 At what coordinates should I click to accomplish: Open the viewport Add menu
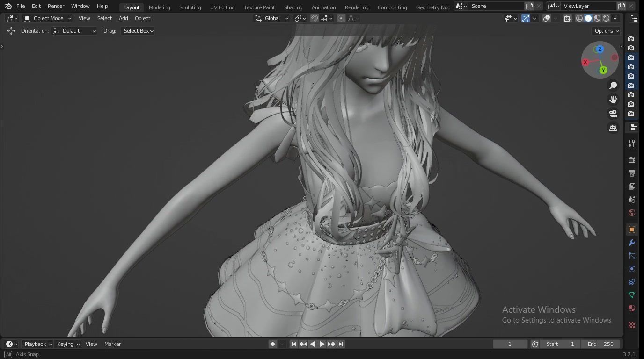[123, 18]
